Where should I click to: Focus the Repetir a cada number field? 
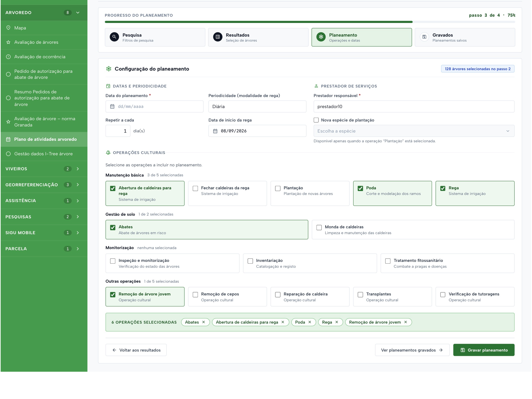118,131
